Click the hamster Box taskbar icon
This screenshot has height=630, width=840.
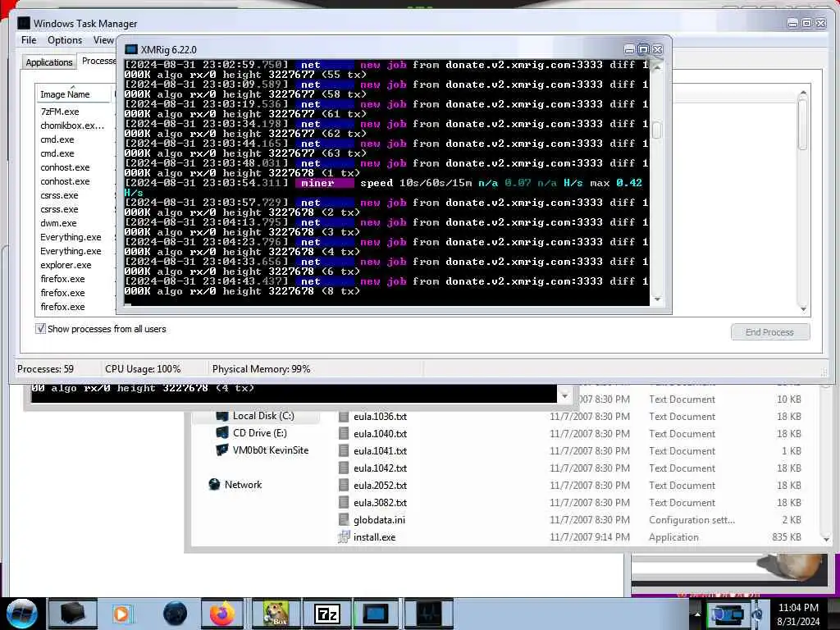[x=276, y=614]
